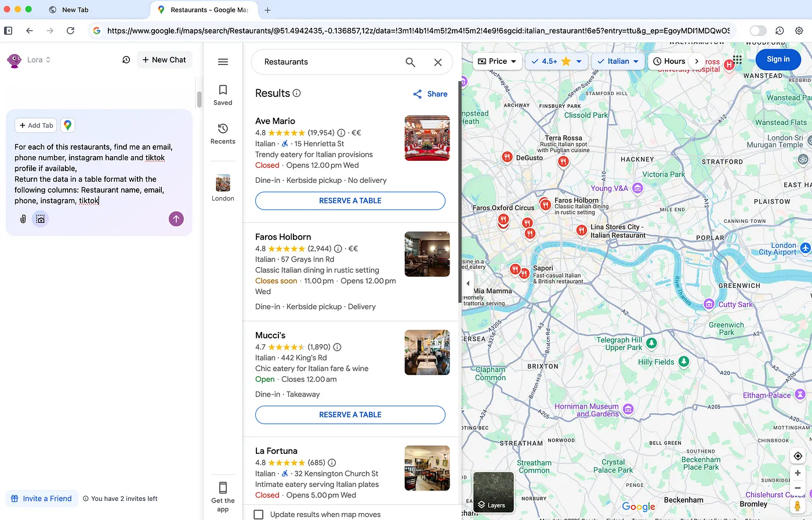This screenshot has height=520, width=812.
Task: Select the Faros Holborn result title
Action: 283,237
